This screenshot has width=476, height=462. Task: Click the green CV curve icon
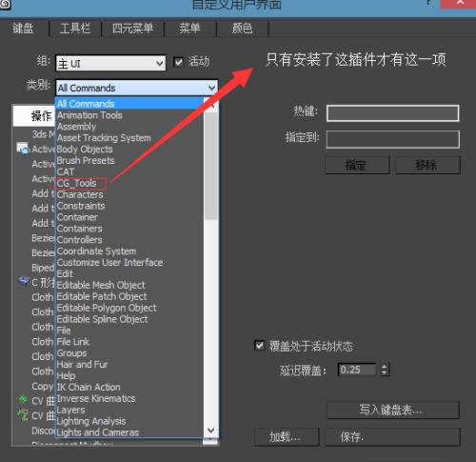point(23,399)
